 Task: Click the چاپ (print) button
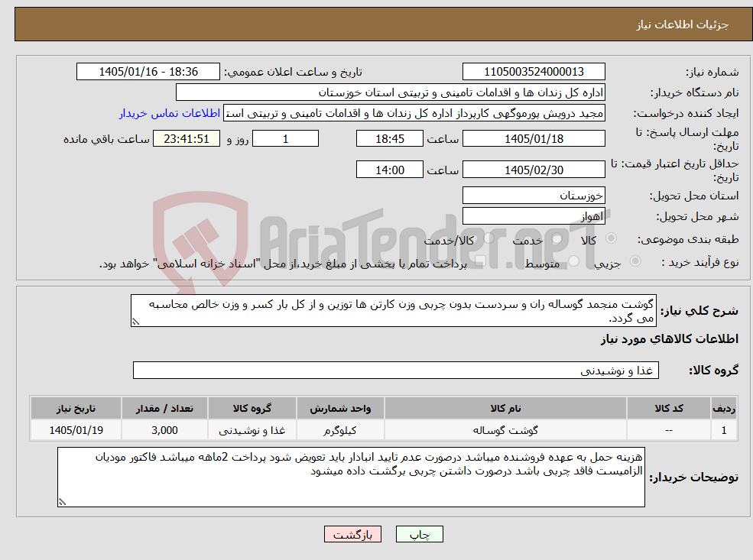point(419,534)
